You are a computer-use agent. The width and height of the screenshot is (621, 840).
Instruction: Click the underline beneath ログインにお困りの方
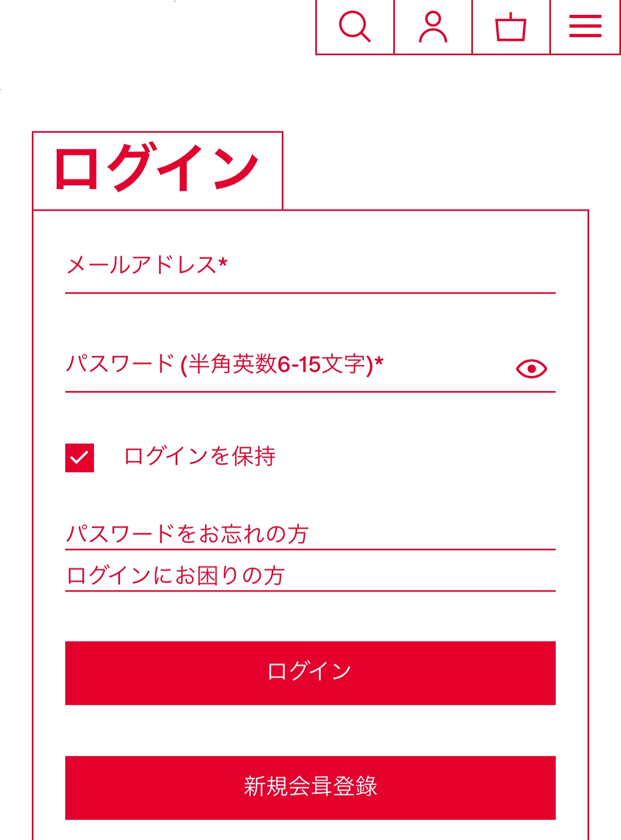310,591
